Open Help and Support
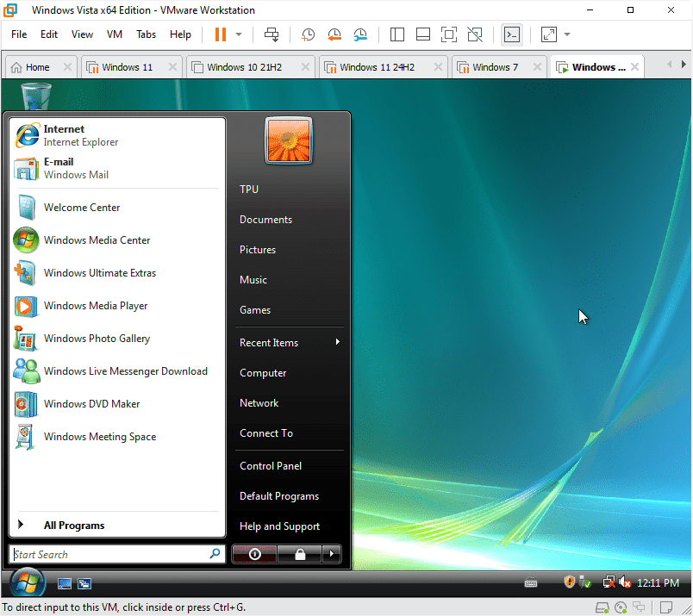The image size is (693, 616). click(x=279, y=526)
